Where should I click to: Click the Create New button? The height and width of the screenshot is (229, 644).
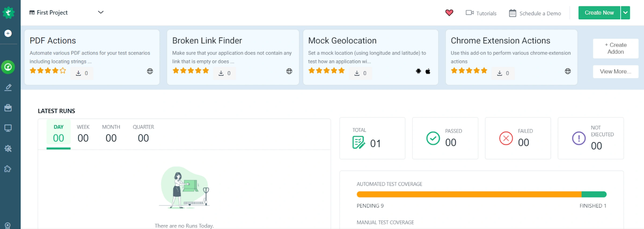(599, 13)
